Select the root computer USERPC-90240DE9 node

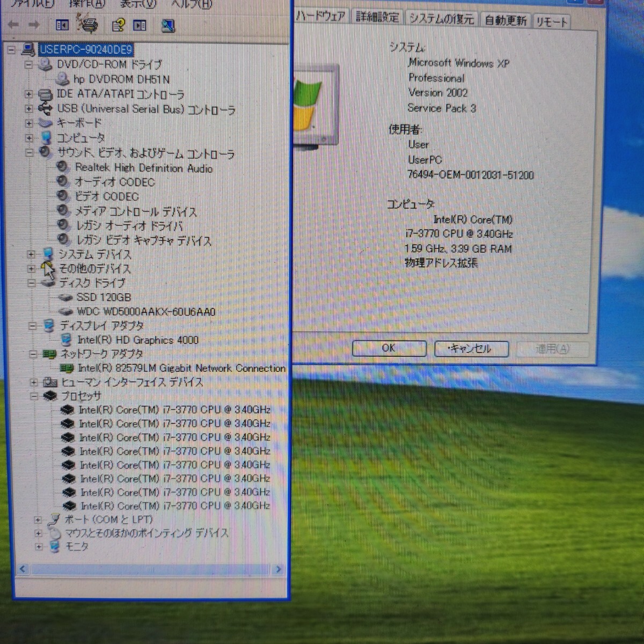click(86, 50)
